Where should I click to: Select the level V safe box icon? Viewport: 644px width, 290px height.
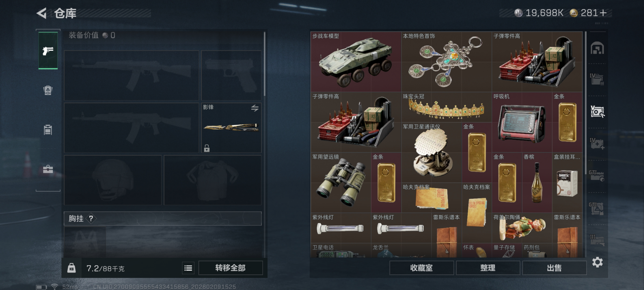[597, 112]
